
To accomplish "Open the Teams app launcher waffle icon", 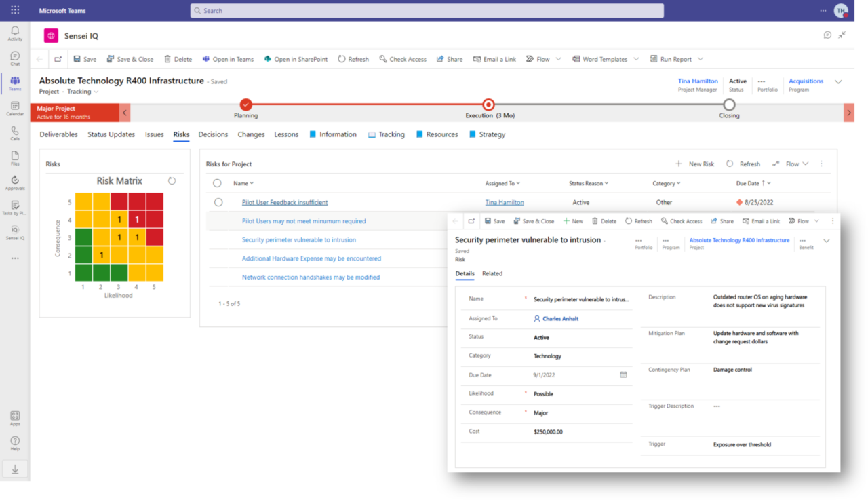I will (15, 11).
